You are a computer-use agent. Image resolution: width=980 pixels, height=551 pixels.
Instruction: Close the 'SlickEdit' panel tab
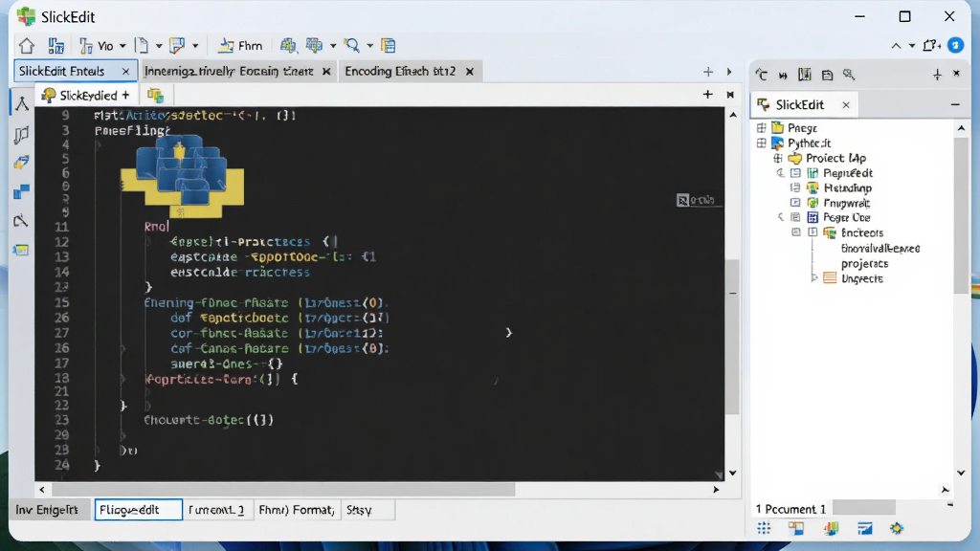846,105
